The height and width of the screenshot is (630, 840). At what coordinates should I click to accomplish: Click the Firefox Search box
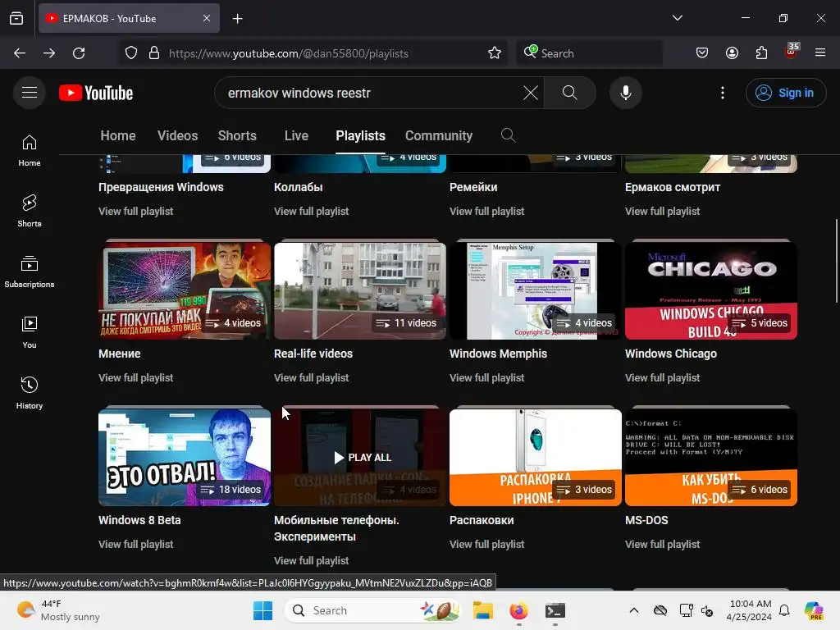[x=589, y=53]
